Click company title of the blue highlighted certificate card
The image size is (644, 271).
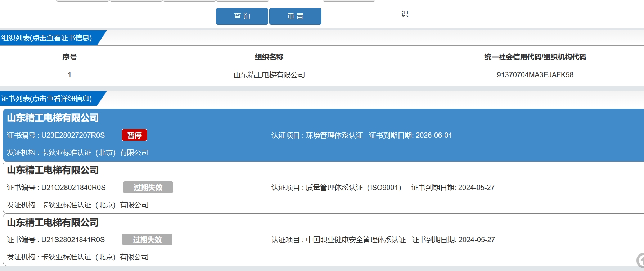tap(53, 118)
